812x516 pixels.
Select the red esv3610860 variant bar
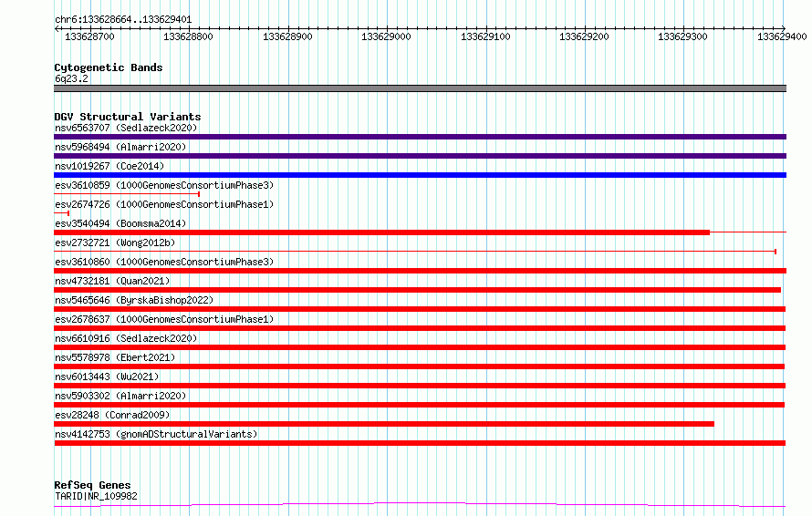point(420,271)
